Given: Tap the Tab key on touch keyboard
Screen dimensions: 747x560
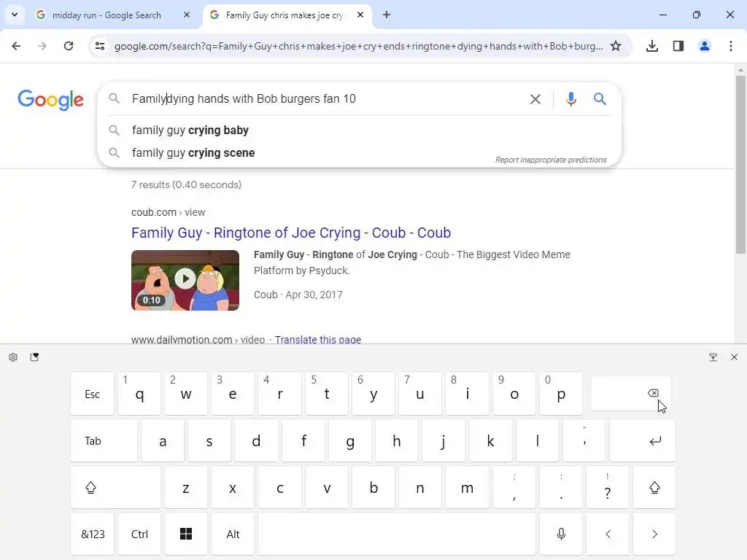Looking at the screenshot, I should [104, 440].
